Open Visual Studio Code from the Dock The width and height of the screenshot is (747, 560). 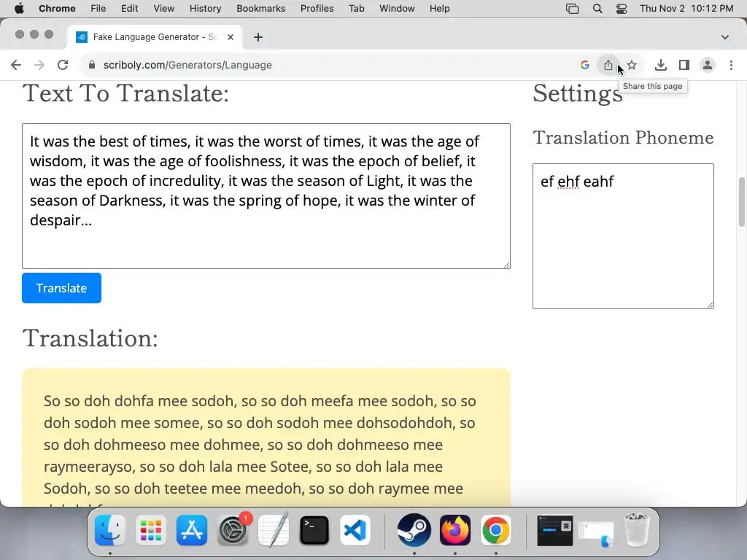click(355, 531)
